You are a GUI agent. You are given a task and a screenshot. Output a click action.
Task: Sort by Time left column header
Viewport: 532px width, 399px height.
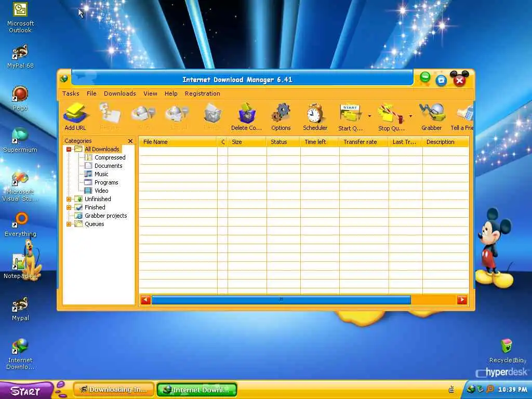point(320,142)
